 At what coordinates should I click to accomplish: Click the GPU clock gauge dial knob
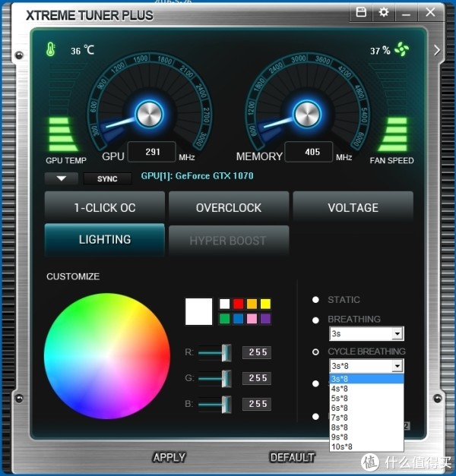pyautogui.click(x=149, y=115)
